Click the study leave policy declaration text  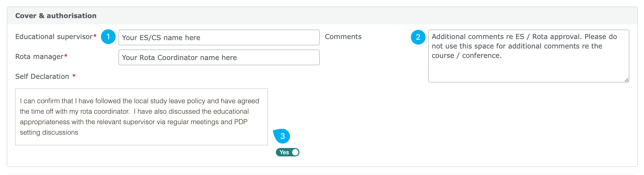pyautogui.click(x=139, y=117)
